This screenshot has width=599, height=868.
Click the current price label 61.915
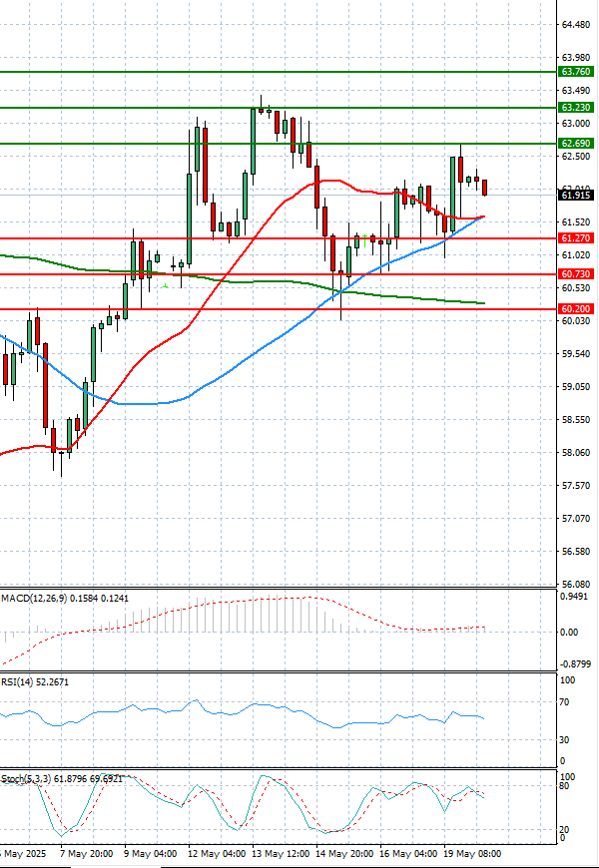[x=576, y=195]
